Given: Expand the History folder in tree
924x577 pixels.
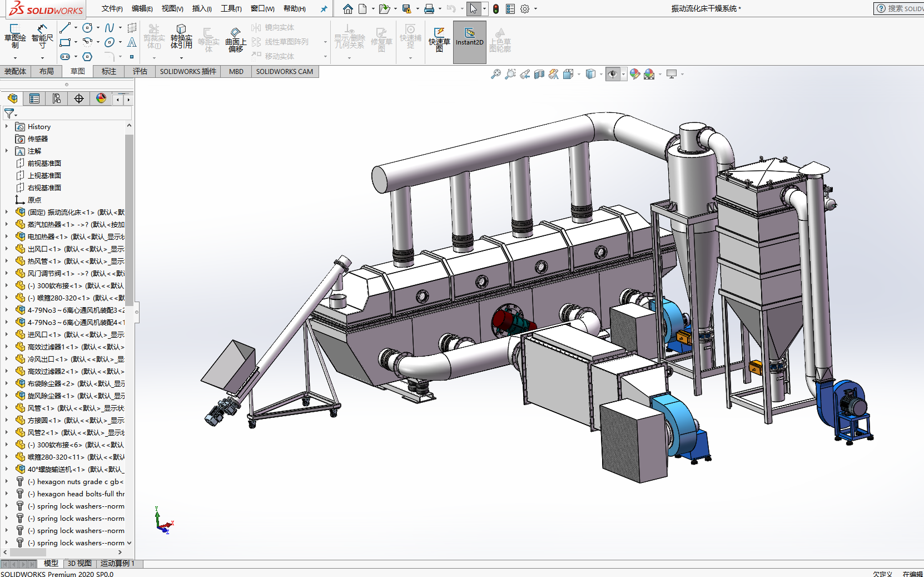Looking at the screenshot, I should pos(7,127).
